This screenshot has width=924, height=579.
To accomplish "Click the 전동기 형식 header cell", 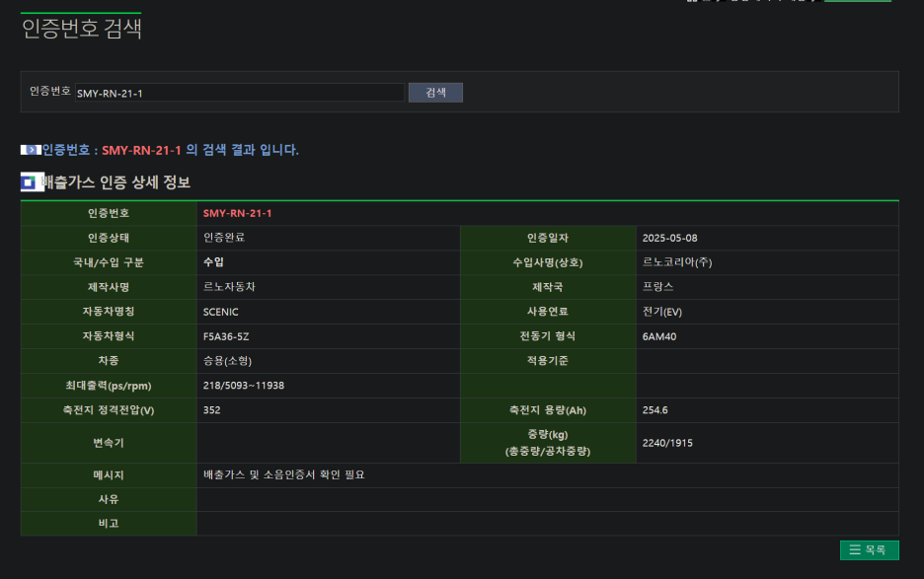I will click(x=548, y=336).
